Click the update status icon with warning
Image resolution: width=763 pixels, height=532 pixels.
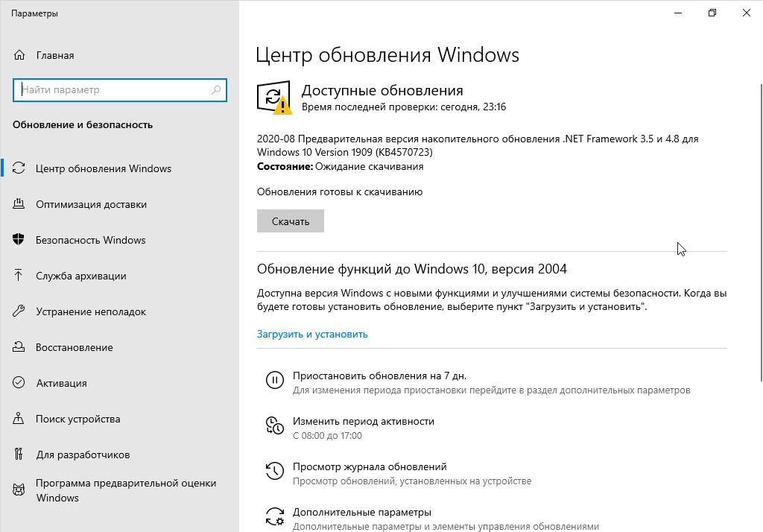click(274, 98)
